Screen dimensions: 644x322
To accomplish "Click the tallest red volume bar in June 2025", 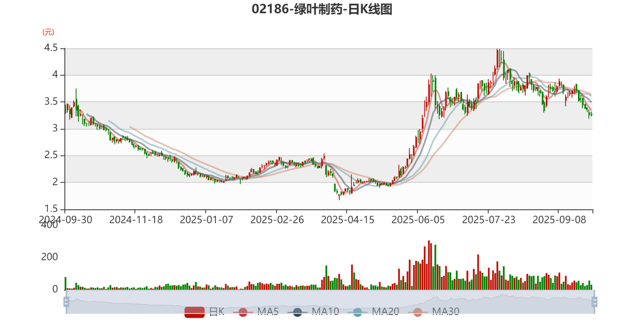I will [x=429, y=265].
